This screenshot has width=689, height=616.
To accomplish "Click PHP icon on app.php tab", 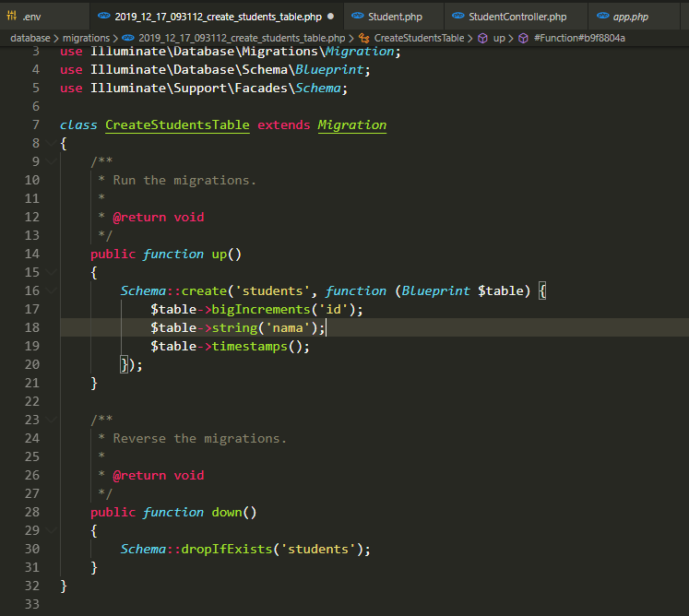I will click(x=603, y=16).
